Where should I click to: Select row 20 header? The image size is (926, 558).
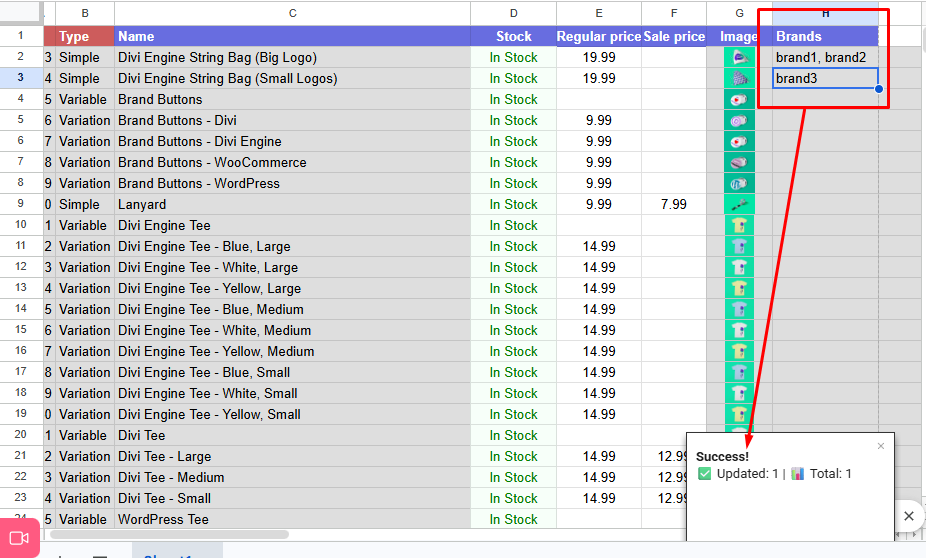click(21, 435)
